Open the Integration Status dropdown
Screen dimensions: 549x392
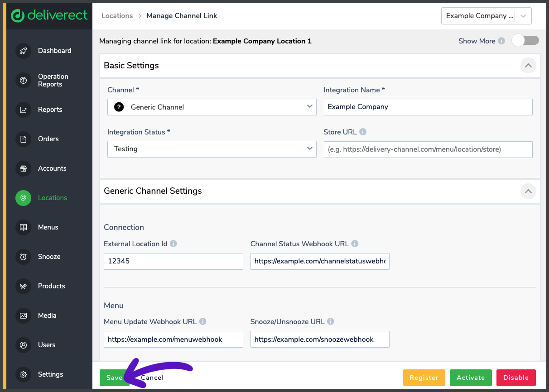coord(212,148)
